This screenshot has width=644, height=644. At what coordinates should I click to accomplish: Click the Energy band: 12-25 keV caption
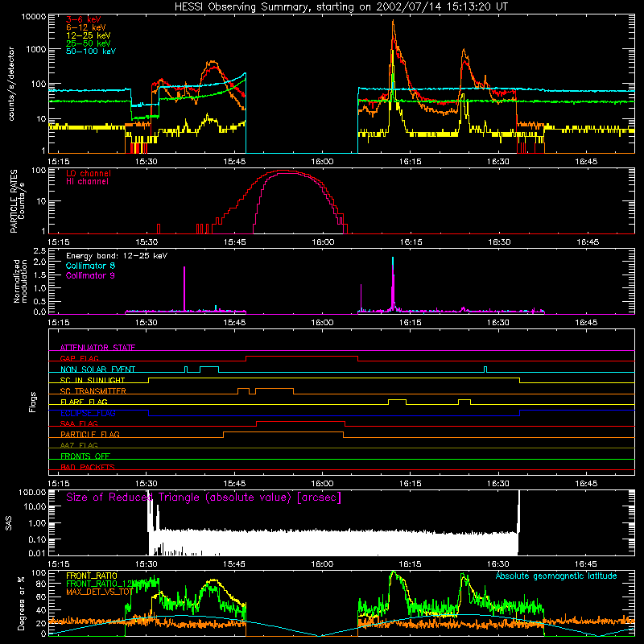pos(117,256)
